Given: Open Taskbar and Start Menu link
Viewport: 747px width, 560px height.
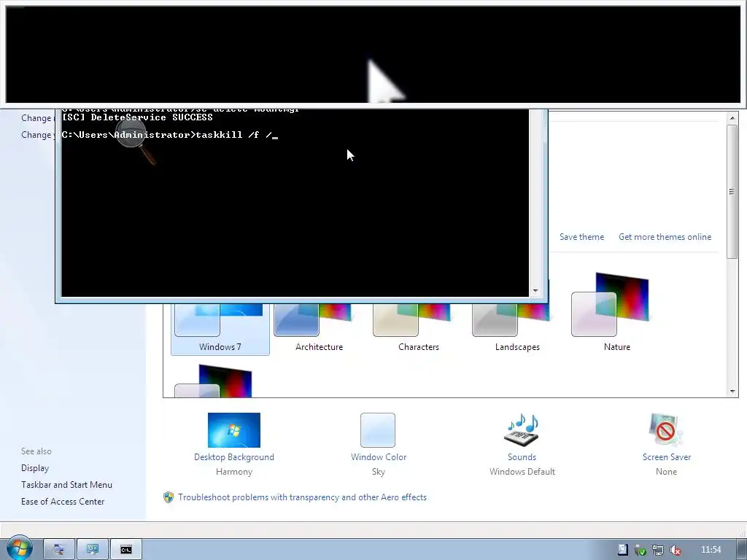Looking at the screenshot, I should [x=66, y=485].
